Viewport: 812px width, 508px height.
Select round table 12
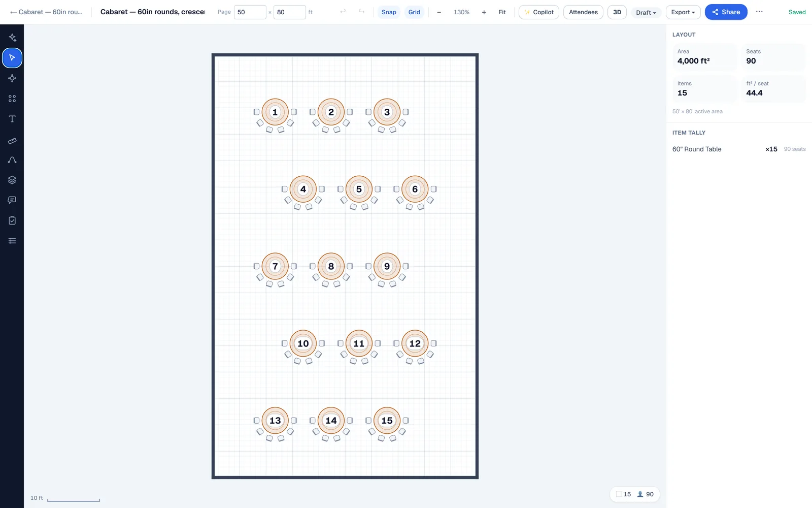tap(415, 343)
